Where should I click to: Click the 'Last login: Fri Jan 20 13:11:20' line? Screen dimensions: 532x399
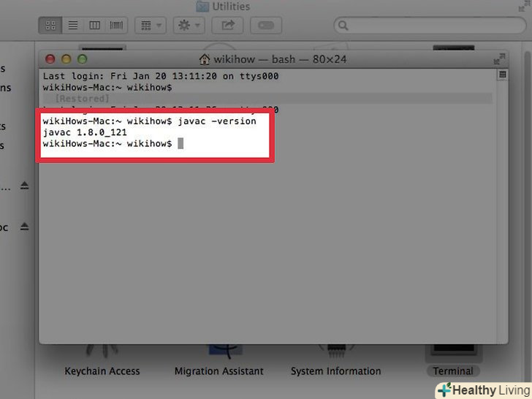161,76
